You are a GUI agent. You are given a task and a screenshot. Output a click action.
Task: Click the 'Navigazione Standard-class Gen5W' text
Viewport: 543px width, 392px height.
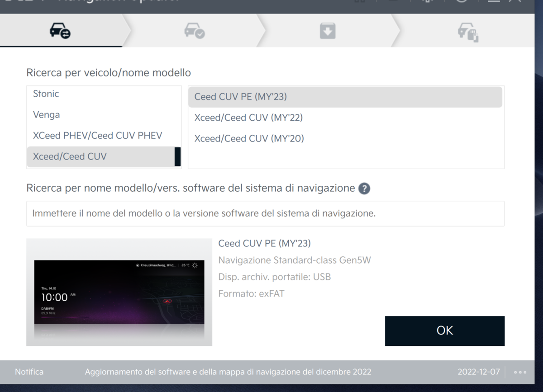[295, 260]
